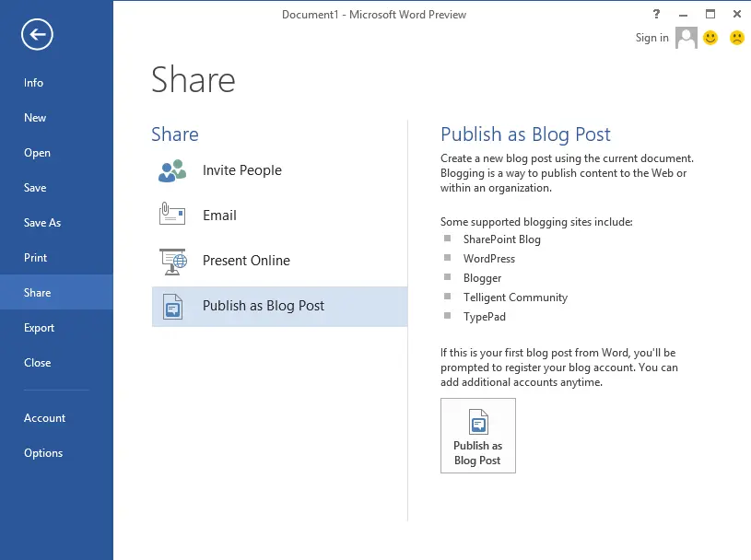Click the Invite People icon
This screenshot has height=560, width=751.
pos(172,171)
